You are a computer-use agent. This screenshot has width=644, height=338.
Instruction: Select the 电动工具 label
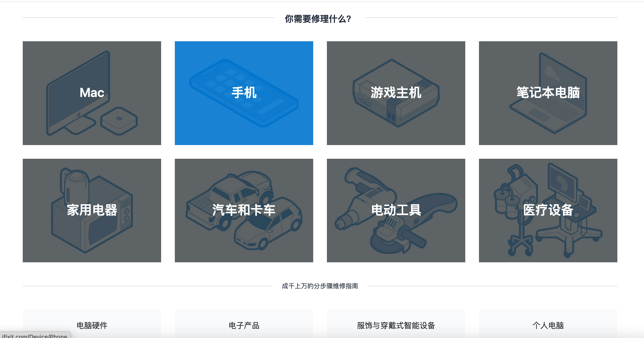396,210
